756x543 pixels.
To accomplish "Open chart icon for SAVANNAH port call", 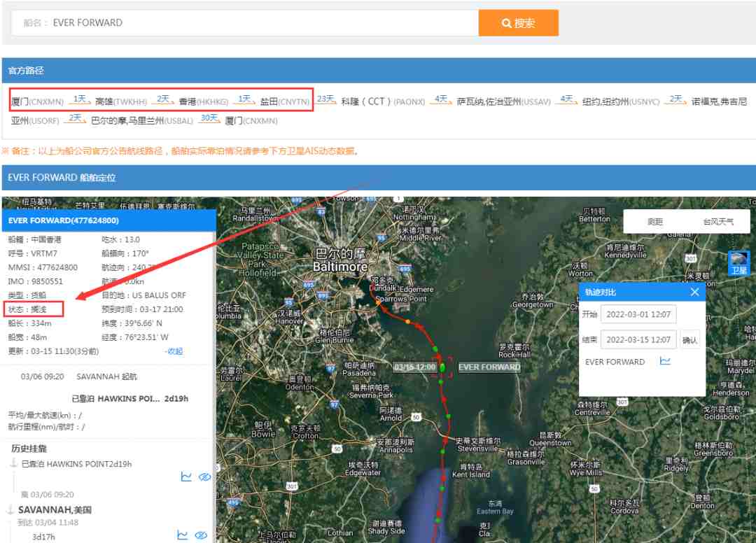I will tap(182, 535).
